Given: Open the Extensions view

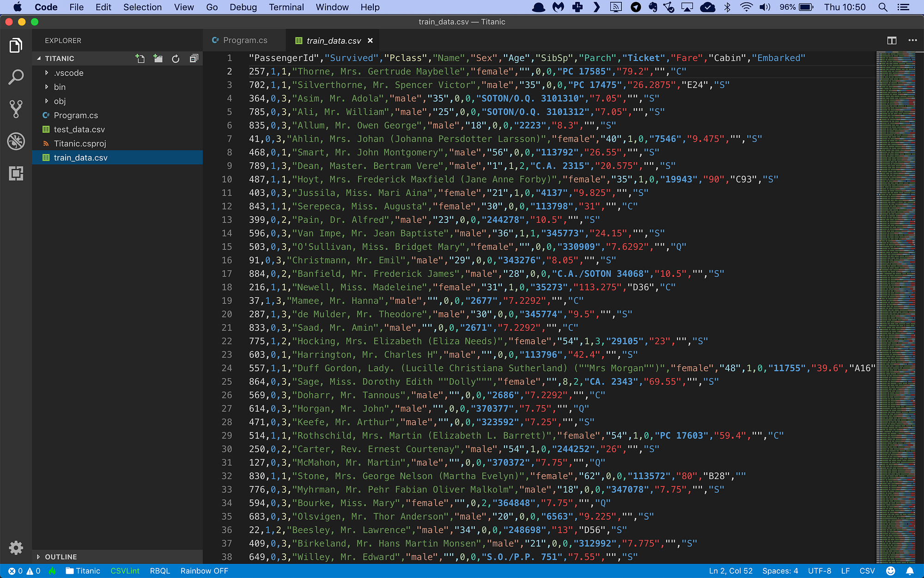Looking at the screenshot, I should point(16,173).
